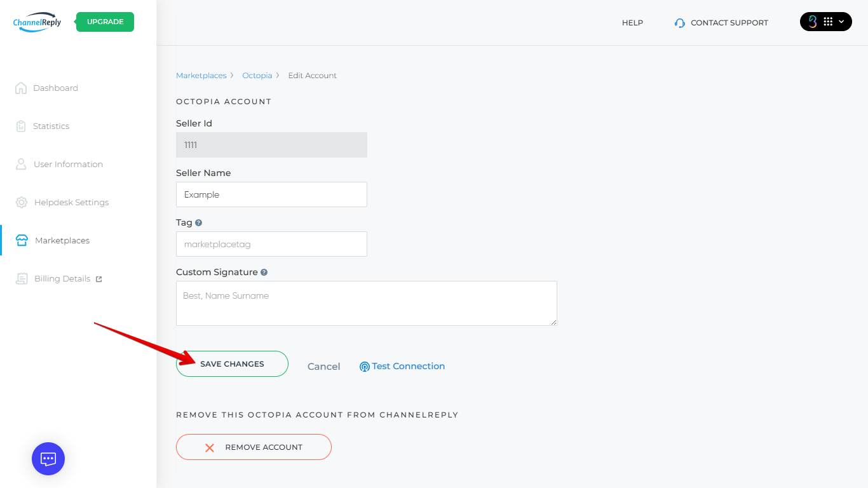Expand the account dropdown chevron
The width and height of the screenshot is (868, 488).
pyautogui.click(x=841, y=22)
